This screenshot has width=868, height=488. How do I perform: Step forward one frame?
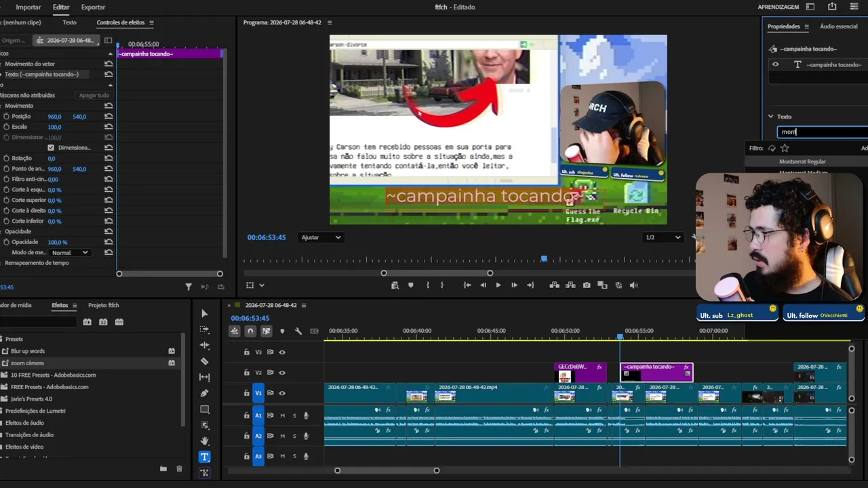click(x=514, y=285)
